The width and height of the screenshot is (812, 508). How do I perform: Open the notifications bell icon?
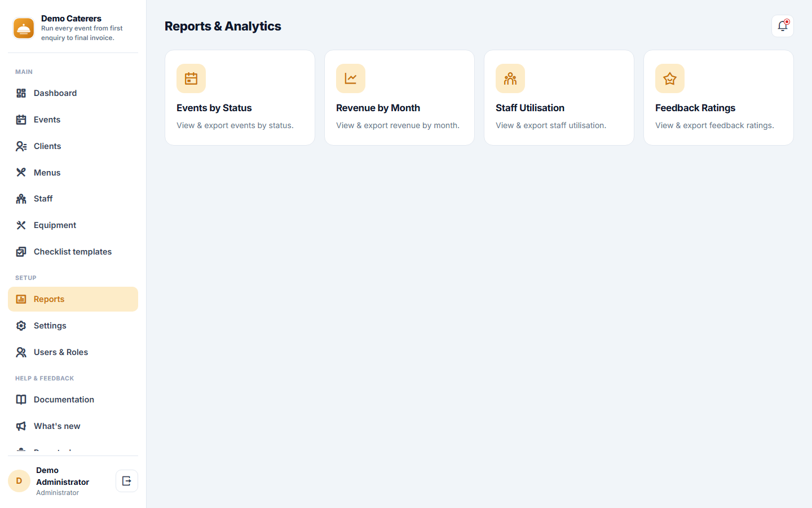pyautogui.click(x=783, y=26)
